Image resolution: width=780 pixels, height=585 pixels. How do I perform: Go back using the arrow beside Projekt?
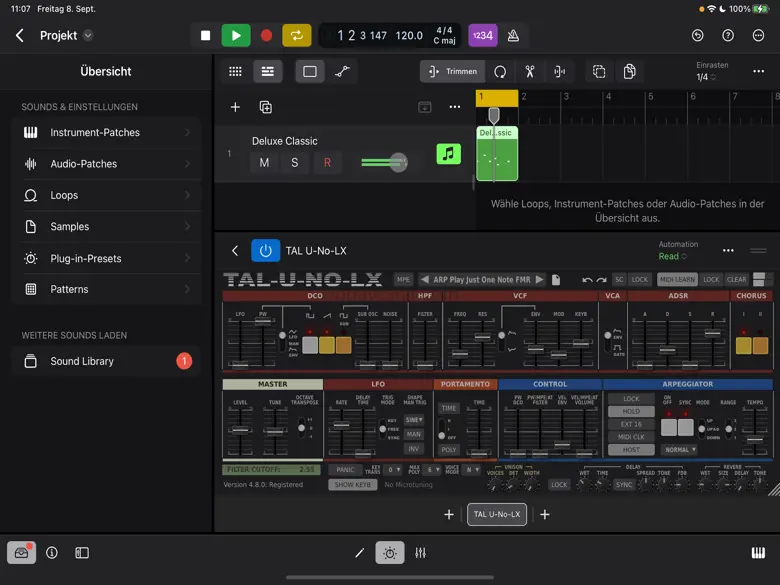[x=19, y=35]
